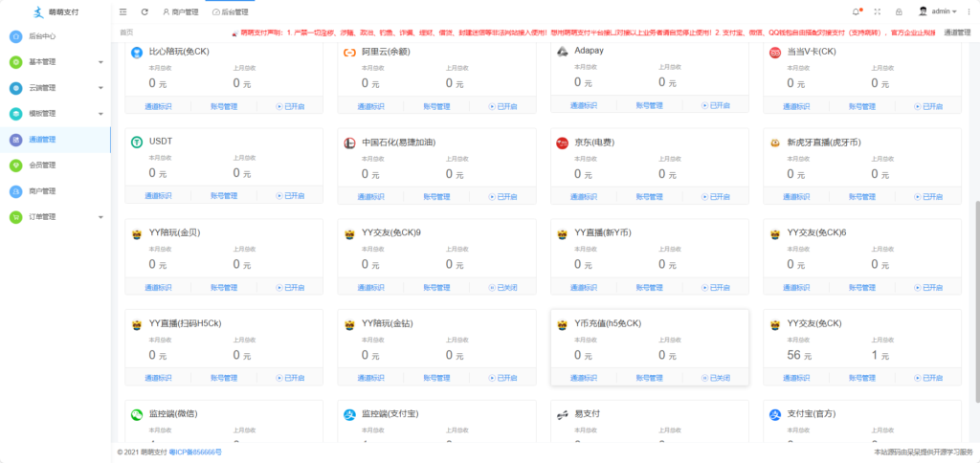Toggle 已开启 status on 京东(电费) card
Viewport: 980px width, 463px height.
point(716,196)
